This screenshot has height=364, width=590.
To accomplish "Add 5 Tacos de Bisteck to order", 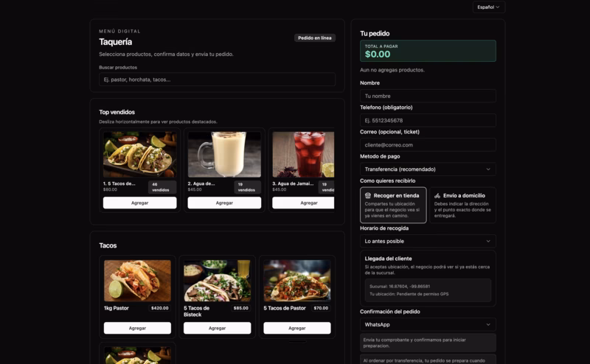I will click(217, 328).
